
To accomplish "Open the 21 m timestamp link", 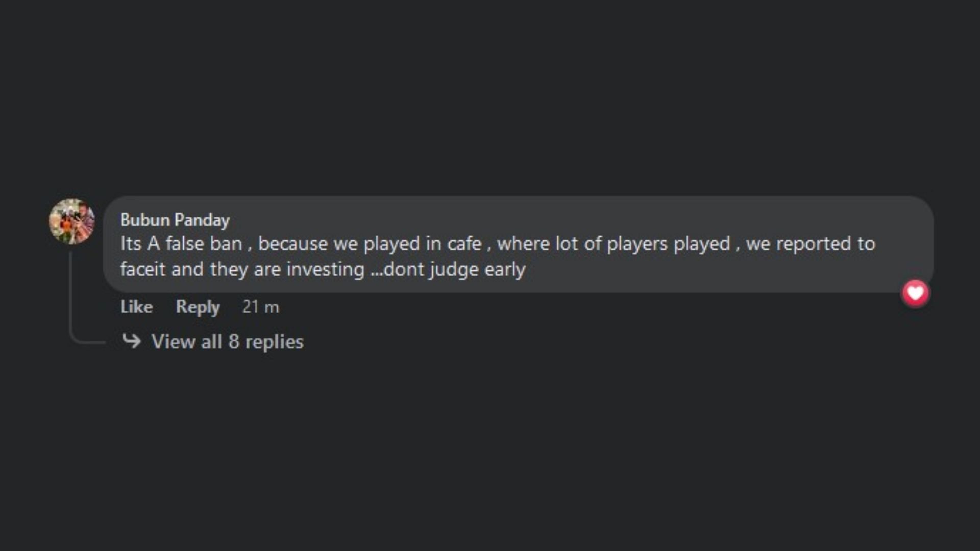I will 260,307.
